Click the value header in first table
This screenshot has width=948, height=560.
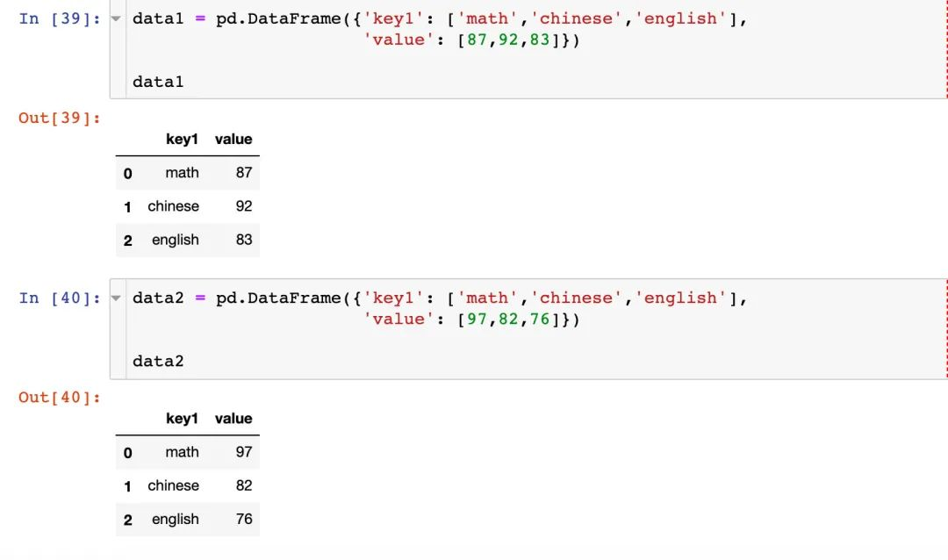tap(233, 139)
